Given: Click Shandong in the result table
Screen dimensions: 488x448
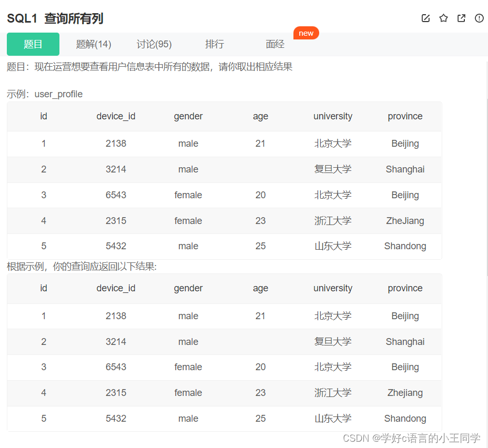Looking at the screenshot, I should click(405, 419).
